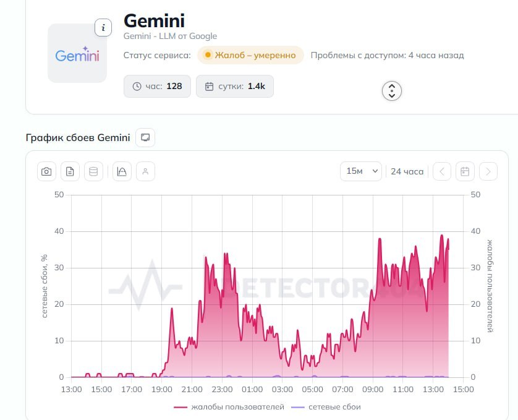The width and height of the screenshot is (518, 420).
Task: Toggle жалобы пользователей series in legend
Action: pyautogui.click(x=229, y=407)
